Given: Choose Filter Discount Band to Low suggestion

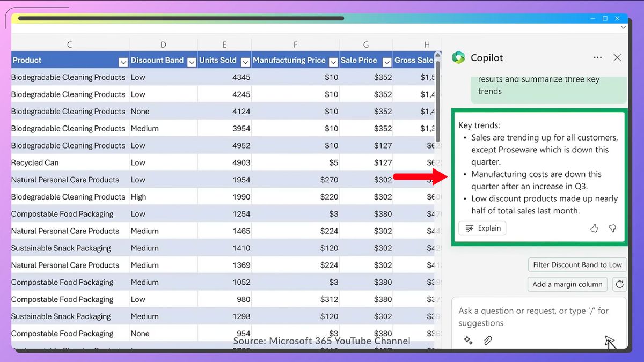Looking at the screenshot, I should click(x=577, y=265).
